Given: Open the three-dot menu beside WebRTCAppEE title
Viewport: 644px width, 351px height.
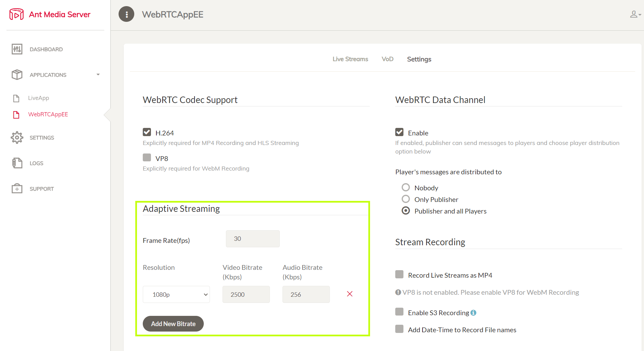Looking at the screenshot, I should pyautogui.click(x=126, y=14).
